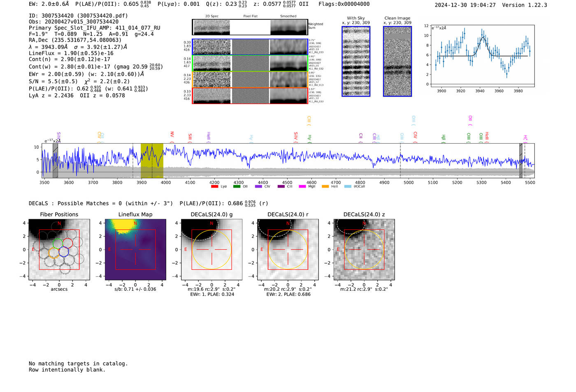Click the Flags:0x00004000 header text

coord(344,4)
